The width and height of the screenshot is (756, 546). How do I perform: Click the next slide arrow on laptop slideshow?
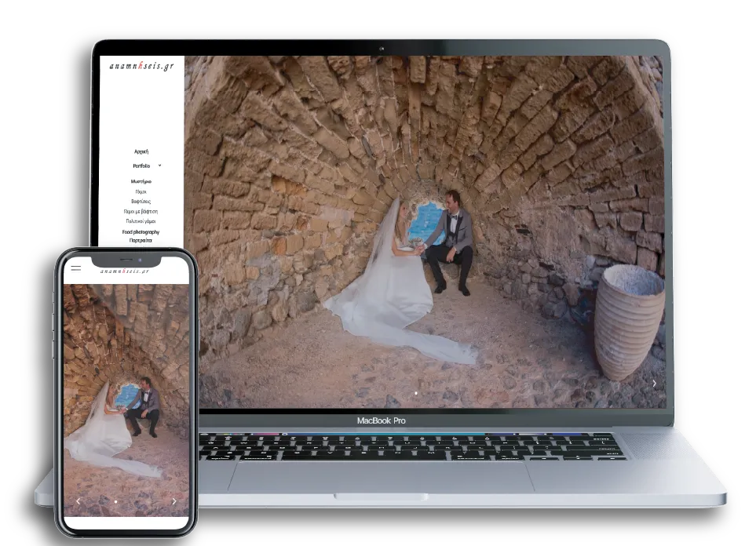coord(655,384)
